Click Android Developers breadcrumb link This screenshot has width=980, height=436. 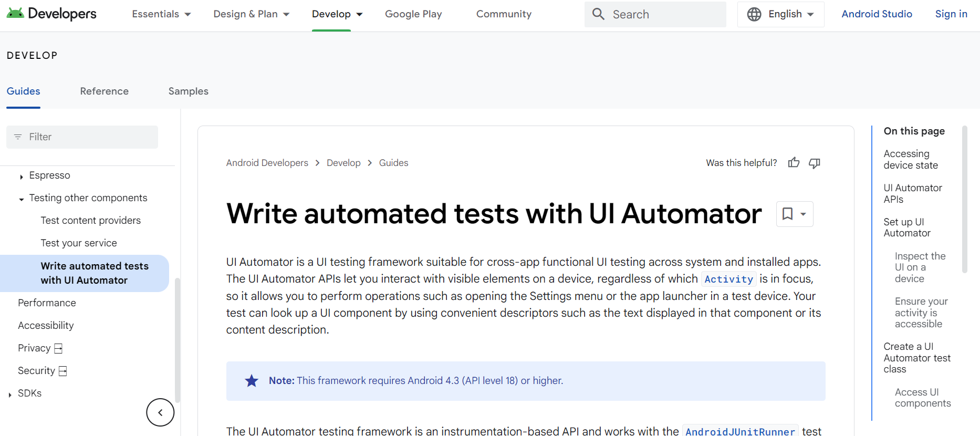click(x=267, y=163)
